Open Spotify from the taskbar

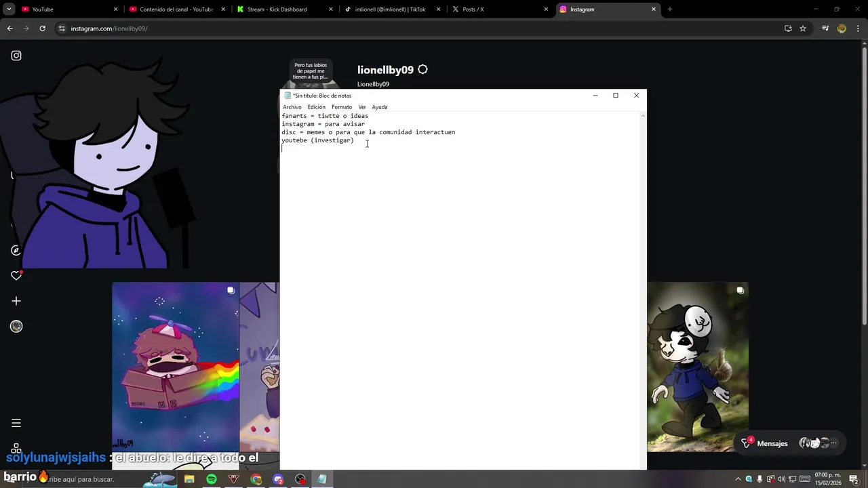click(212, 479)
